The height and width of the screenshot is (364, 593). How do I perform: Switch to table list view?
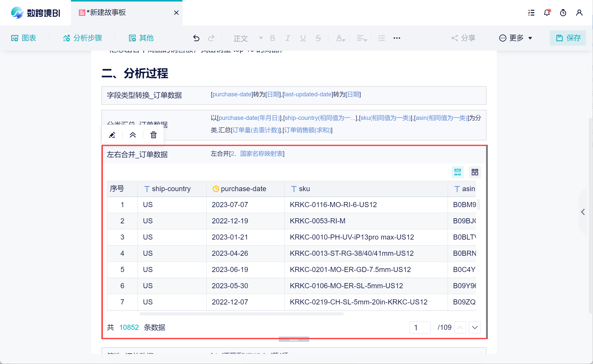[x=457, y=172]
